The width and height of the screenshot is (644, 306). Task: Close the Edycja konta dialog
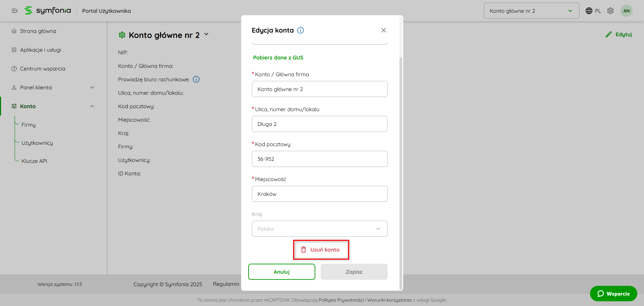coord(384,30)
